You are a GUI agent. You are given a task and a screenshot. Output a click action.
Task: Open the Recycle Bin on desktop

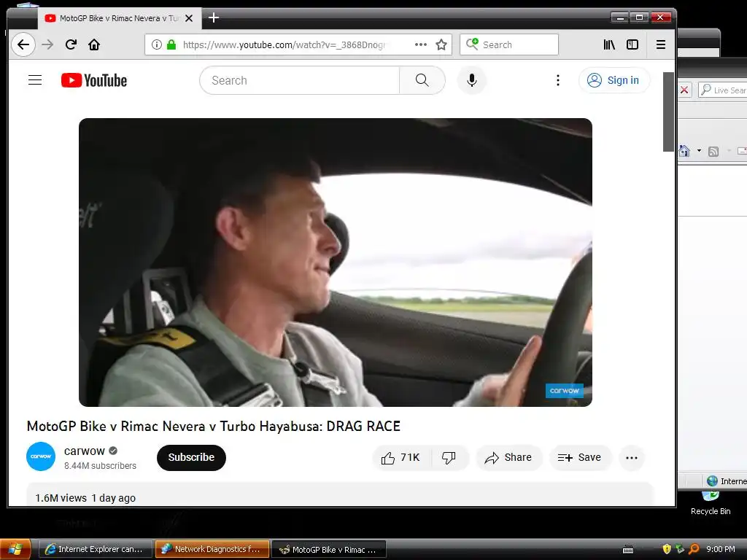[711, 504]
